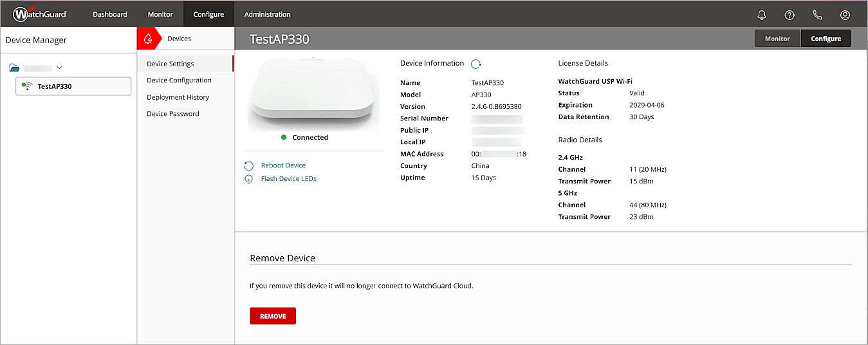The width and height of the screenshot is (868, 345).
Task: Click the folder icon in Device Manager
Action: point(14,68)
